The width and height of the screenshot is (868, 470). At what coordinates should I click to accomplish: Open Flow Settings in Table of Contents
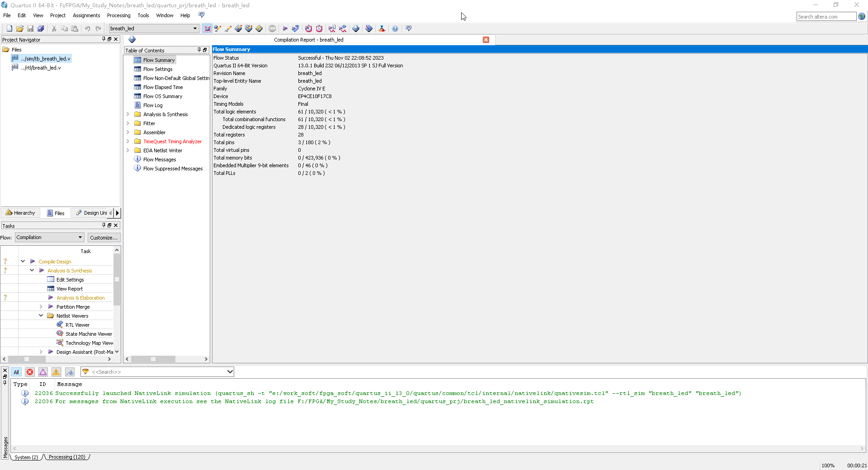point(158,69)
